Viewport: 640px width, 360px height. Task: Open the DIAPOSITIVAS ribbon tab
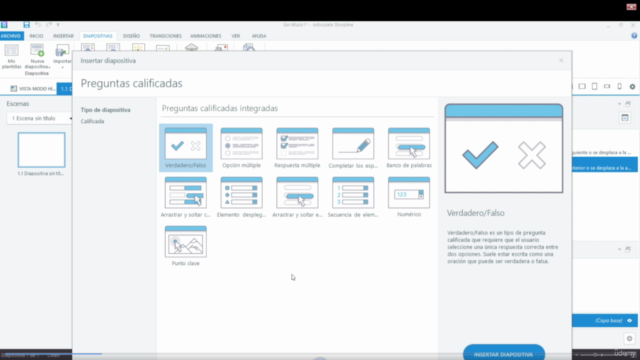click(98, 36)
